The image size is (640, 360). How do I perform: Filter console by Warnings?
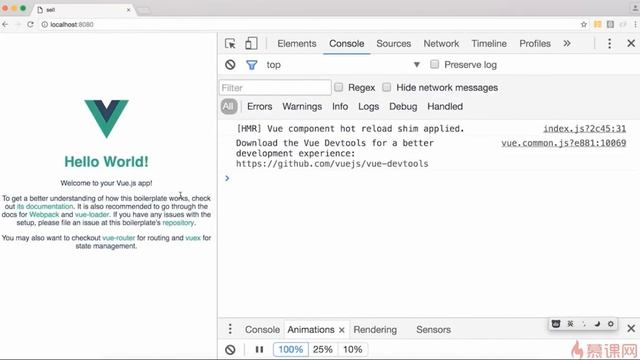pos(302,106)
